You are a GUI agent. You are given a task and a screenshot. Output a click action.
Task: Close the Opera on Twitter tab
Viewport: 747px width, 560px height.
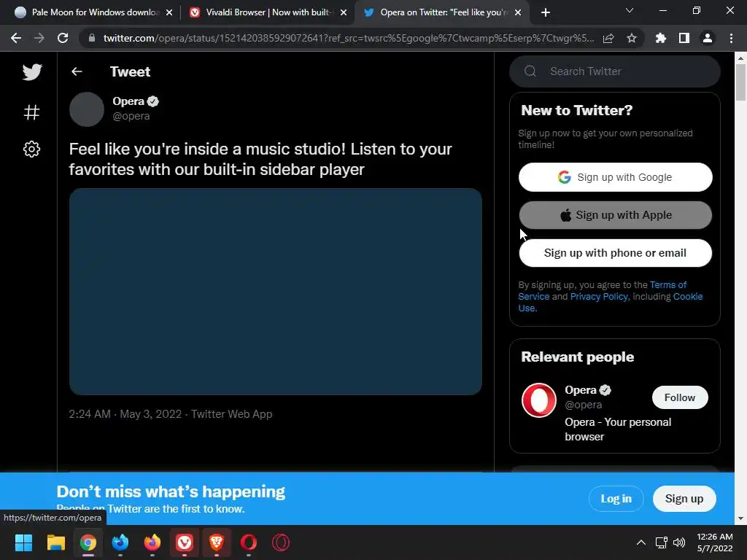[518, 12]
